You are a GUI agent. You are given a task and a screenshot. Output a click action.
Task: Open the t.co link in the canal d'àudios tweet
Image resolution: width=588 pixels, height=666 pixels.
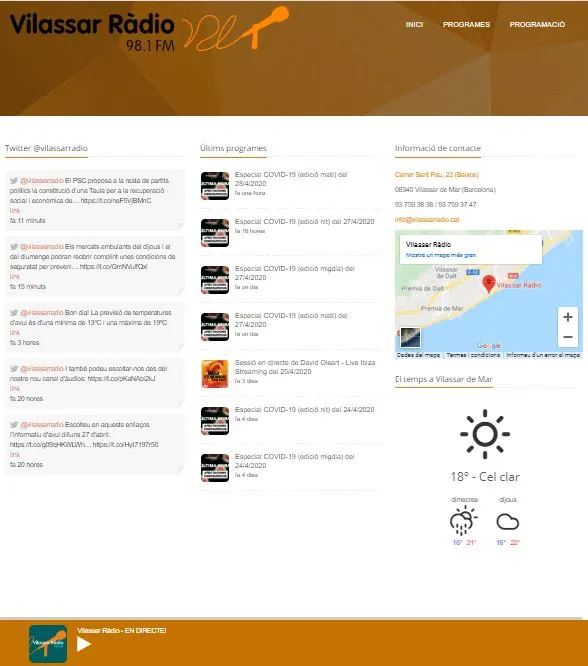click(122, 378)
